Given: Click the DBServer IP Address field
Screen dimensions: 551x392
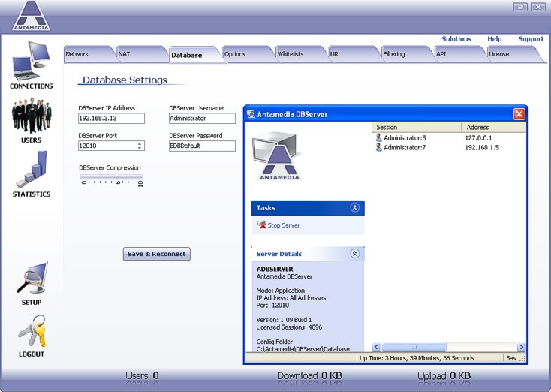Looking at the screenshot, I should coord(111,119).
